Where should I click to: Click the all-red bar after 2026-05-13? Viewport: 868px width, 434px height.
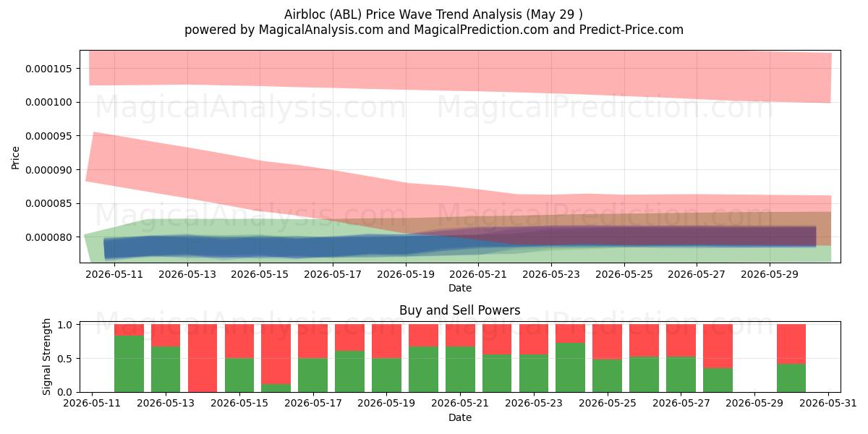[x=203, y=358]
